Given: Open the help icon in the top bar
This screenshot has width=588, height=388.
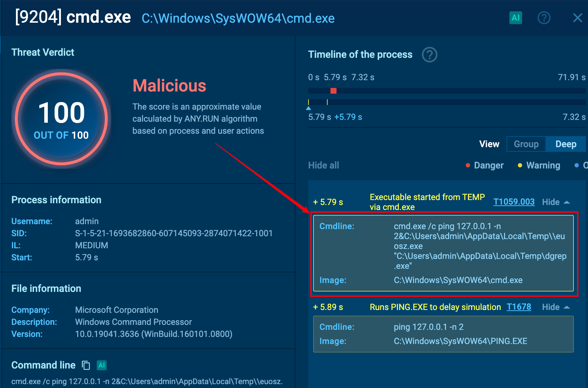Looking at the screenshot, I should click(x=544, y=18).
